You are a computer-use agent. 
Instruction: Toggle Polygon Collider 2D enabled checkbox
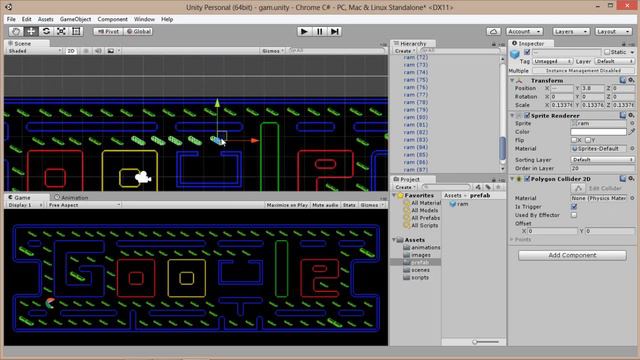(527, 179)
